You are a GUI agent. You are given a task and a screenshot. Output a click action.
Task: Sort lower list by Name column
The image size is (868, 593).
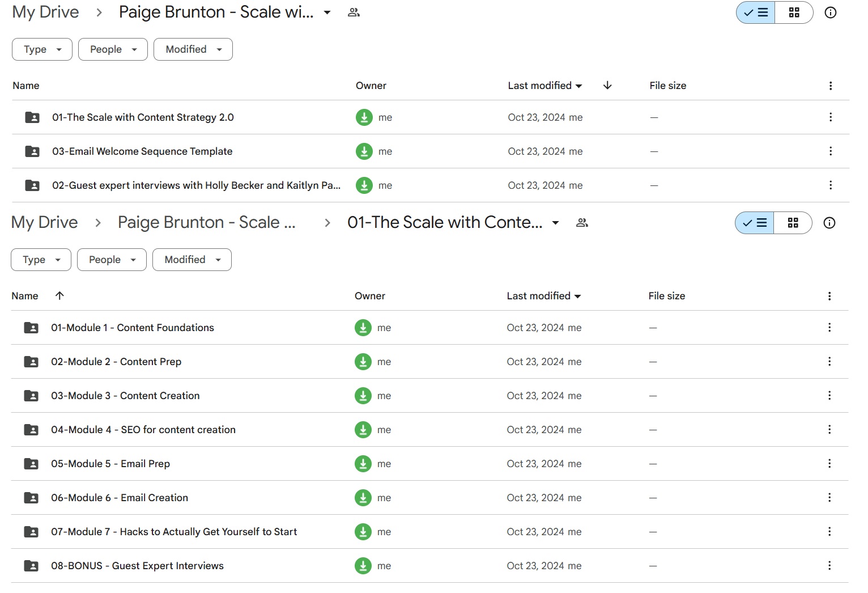(25, 296)
